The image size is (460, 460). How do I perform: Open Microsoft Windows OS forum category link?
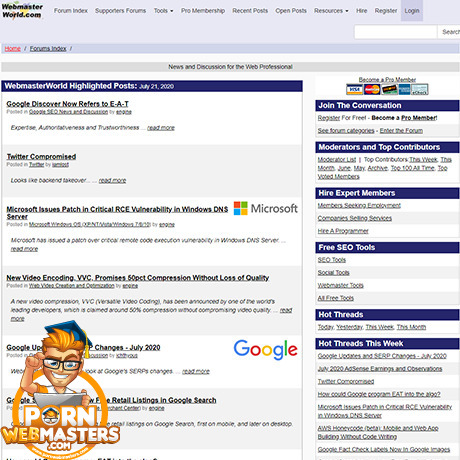90,224
